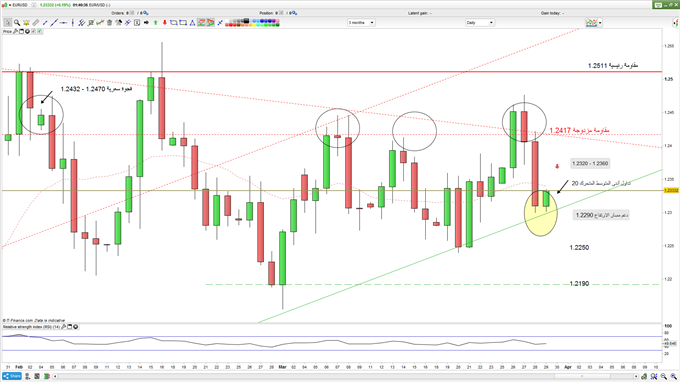This screenshot has width=680, height=382.
Task: Zoom out using bottom-right magnifier
Action: (664, 376)
